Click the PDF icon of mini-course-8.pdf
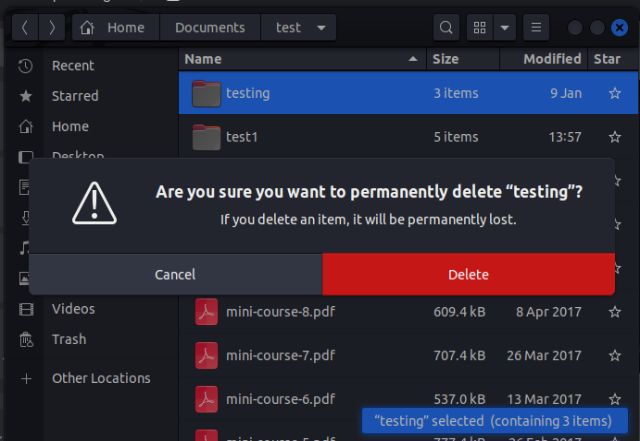 206,313
